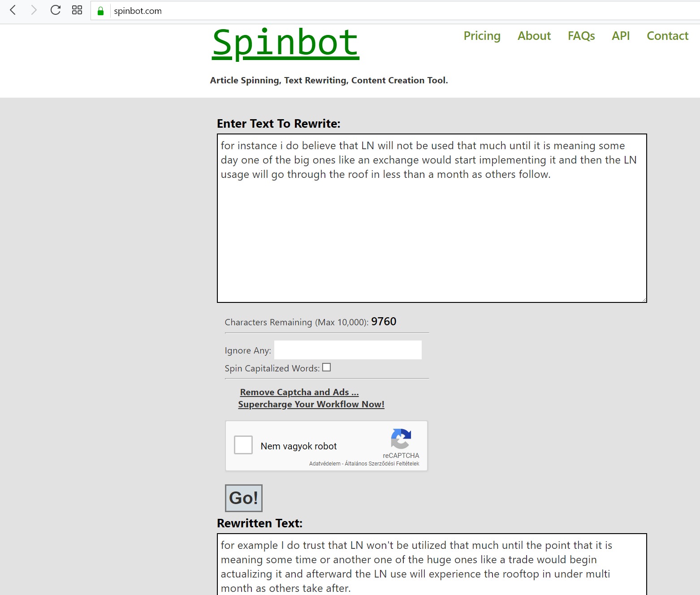The width and height of the screenshot is (700, 595).
Task: Click the Article Spinning tagline text
Action: click(329, 80)
